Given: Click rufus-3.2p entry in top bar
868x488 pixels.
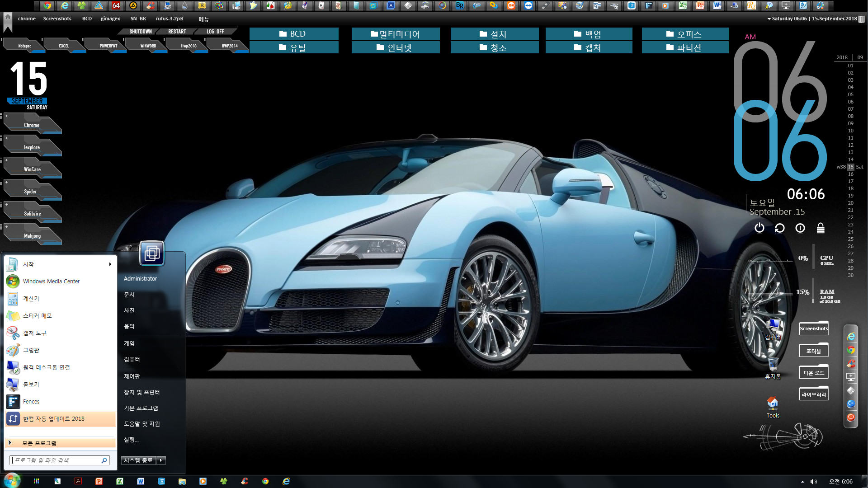Looking at the screenshot, I should point(170,19).
